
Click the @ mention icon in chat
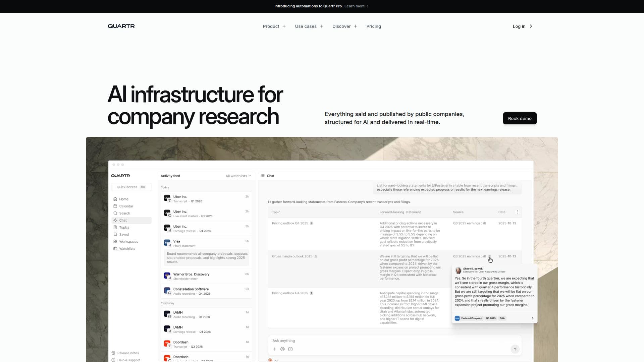[x=282, y=349]
